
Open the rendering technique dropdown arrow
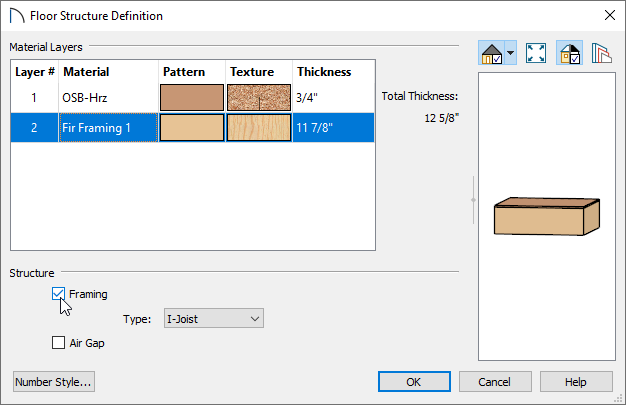coord(511,53)
